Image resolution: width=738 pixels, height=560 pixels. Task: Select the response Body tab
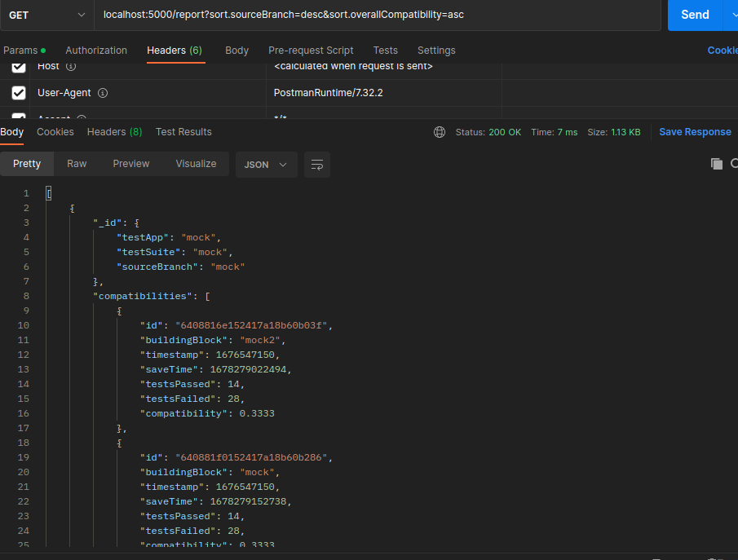[x=11, y=132]
